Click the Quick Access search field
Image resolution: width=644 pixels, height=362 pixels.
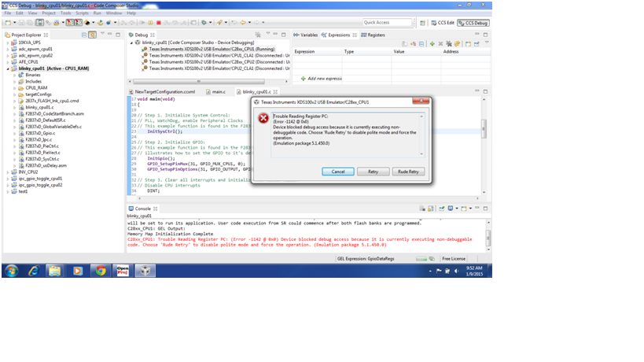(x=387, y=23)
